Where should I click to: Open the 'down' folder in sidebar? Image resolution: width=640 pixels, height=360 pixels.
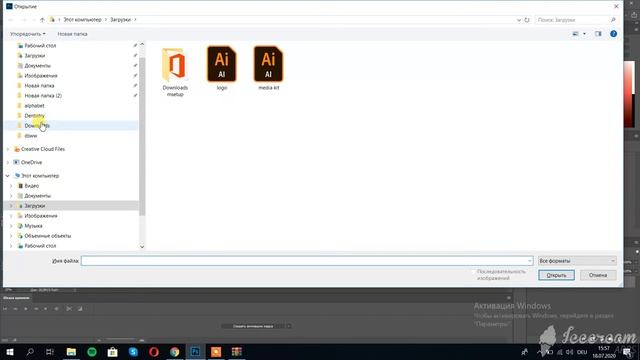pyautogui.click(x=31, y=136)
